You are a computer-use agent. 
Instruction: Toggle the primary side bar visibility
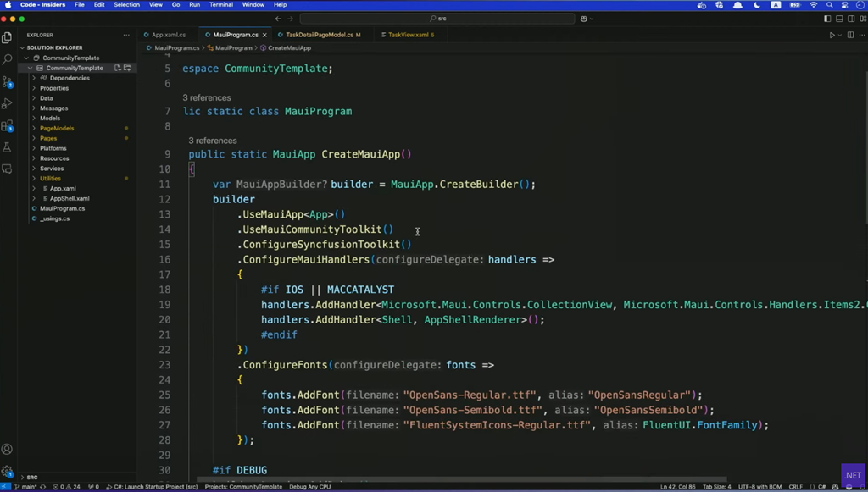tap(827, 19)
